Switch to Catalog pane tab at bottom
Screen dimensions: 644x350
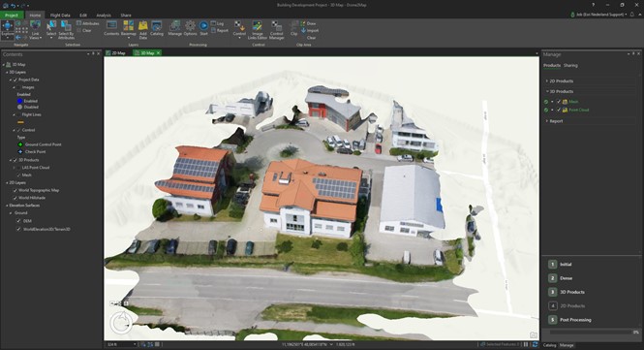(549, 345)
